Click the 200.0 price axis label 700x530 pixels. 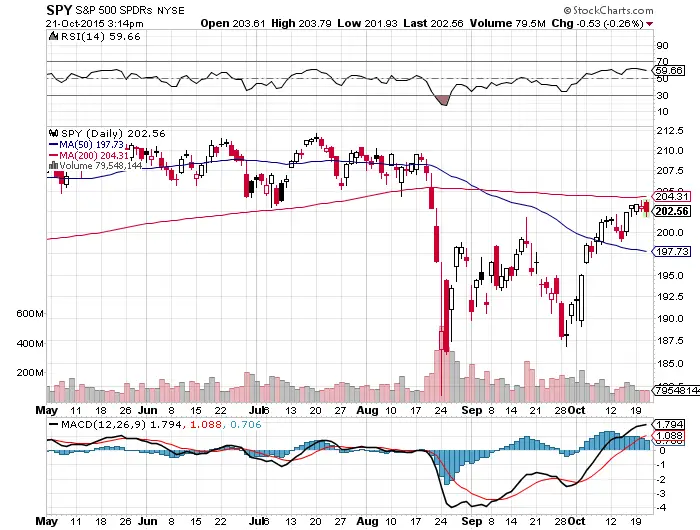[670, 233]
